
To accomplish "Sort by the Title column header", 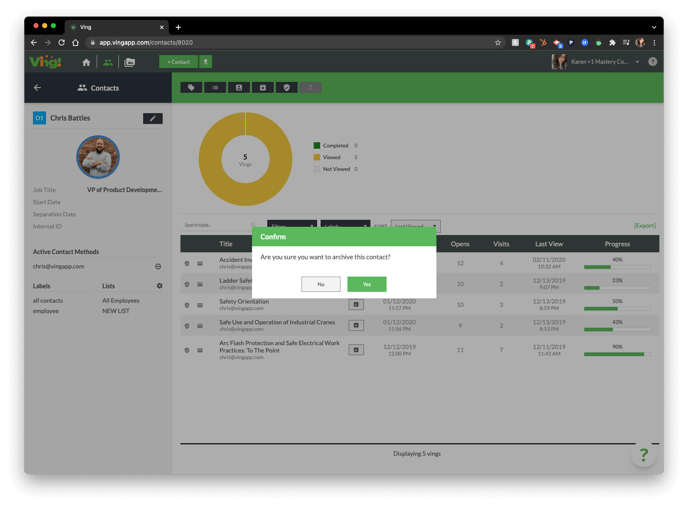I will pyautogui.click(x=226, y=244).
